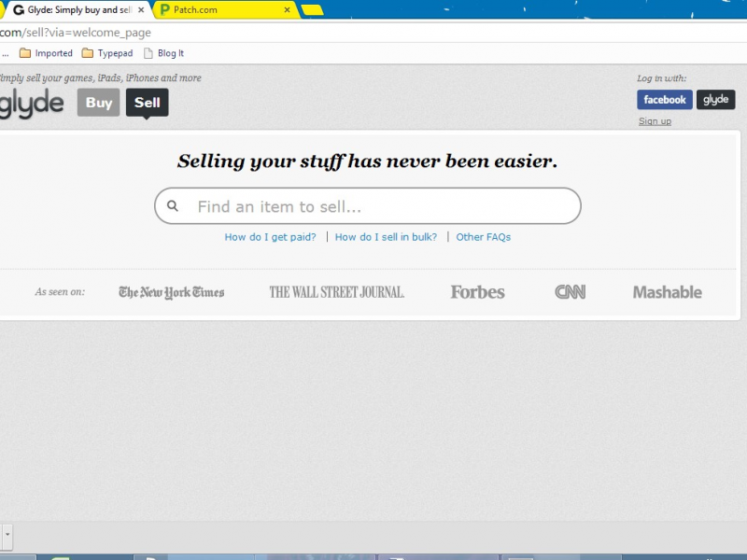Open the Buy section

(99, 103)
